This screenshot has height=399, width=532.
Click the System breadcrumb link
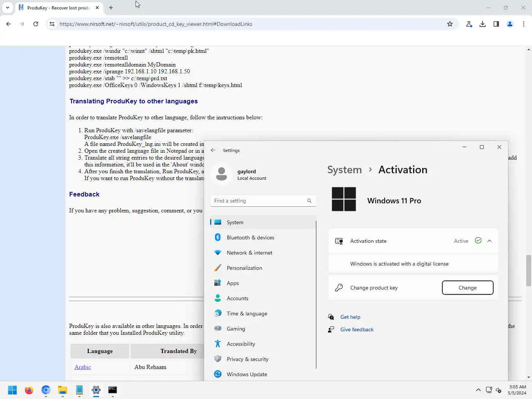[344, 170]
